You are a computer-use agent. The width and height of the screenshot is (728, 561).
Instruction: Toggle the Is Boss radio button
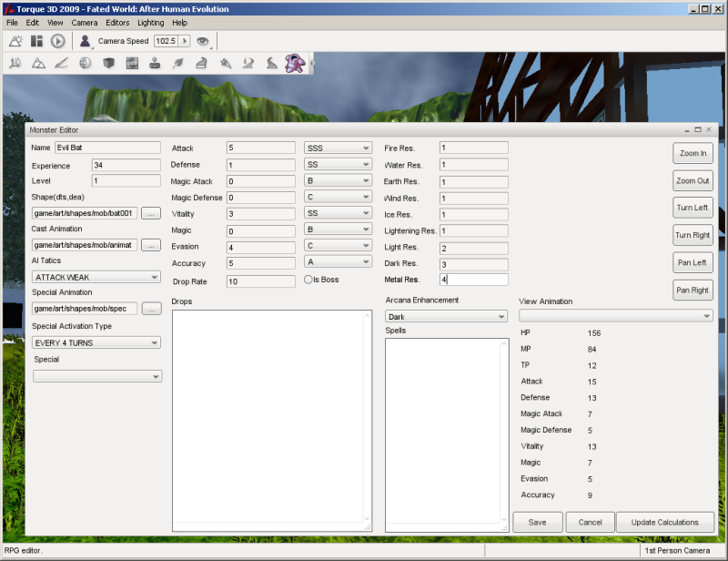pos(308,280)
